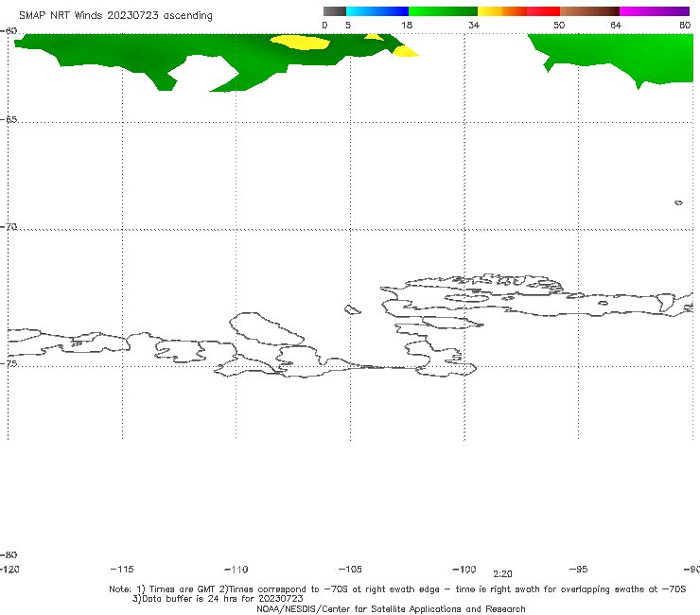Image resolution: width=700 pixels, height=615 pixels.
Task: Click the dark green wind swath at upper left
Action: point(134,56)
